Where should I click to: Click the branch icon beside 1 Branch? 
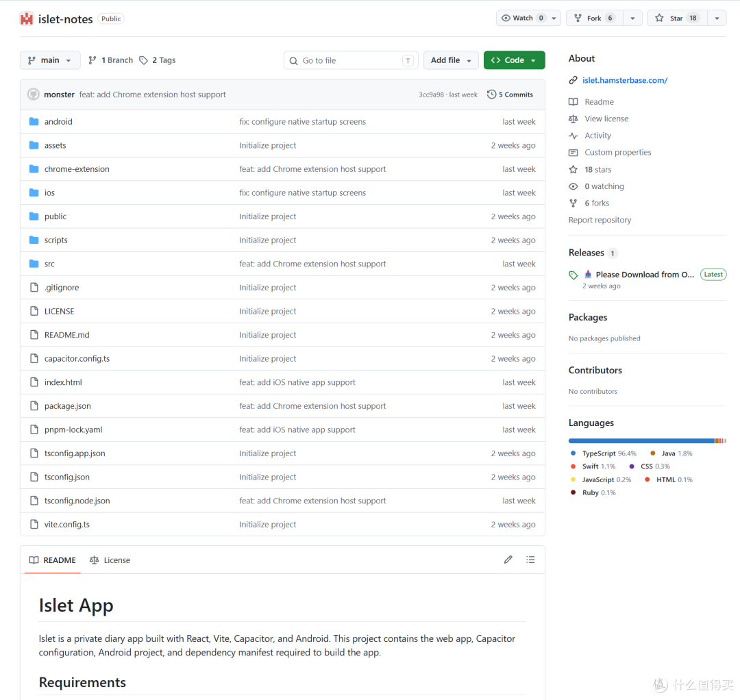pyautogui.click(x=92, y=60)
